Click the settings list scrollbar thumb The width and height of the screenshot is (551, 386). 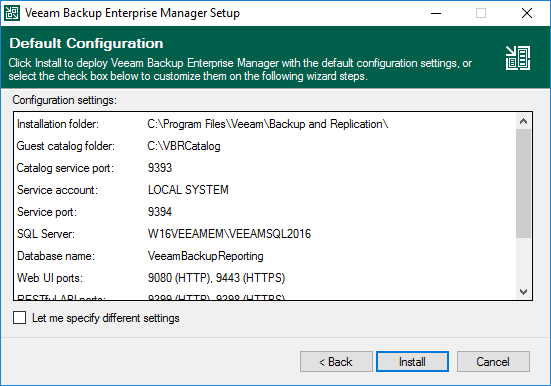click(x=524, y=184)
